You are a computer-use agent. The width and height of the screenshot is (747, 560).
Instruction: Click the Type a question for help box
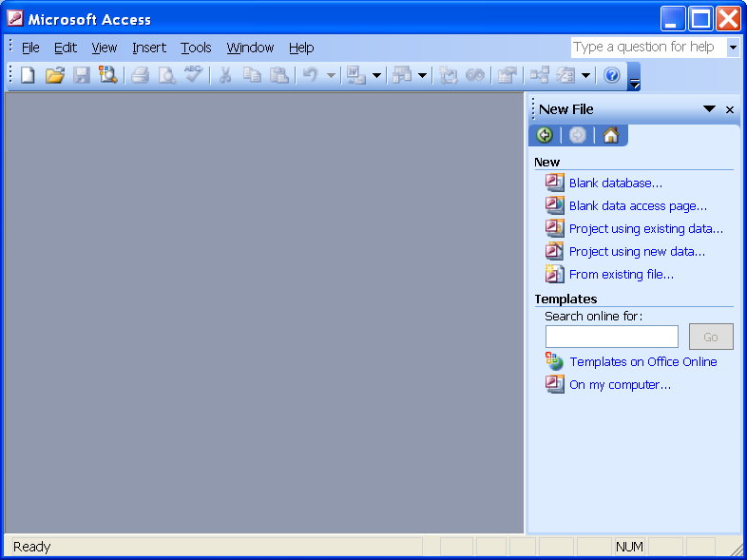[x=648, y=48]
